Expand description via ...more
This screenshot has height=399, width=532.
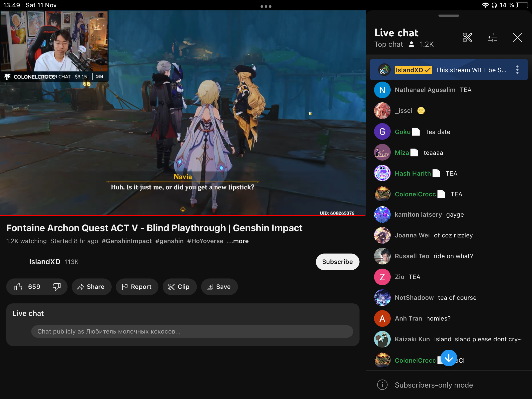tap(238, 241)
